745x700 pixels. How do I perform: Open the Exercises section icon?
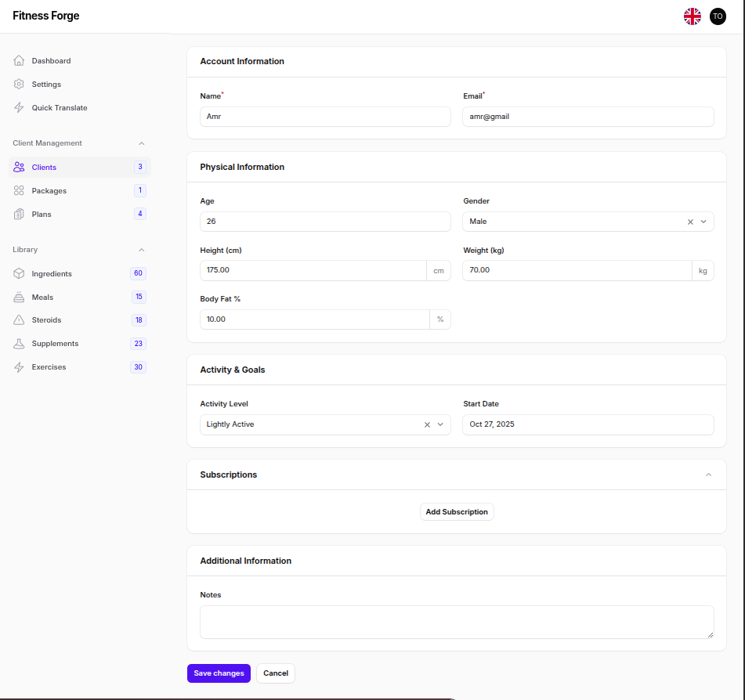click(18, 366)
